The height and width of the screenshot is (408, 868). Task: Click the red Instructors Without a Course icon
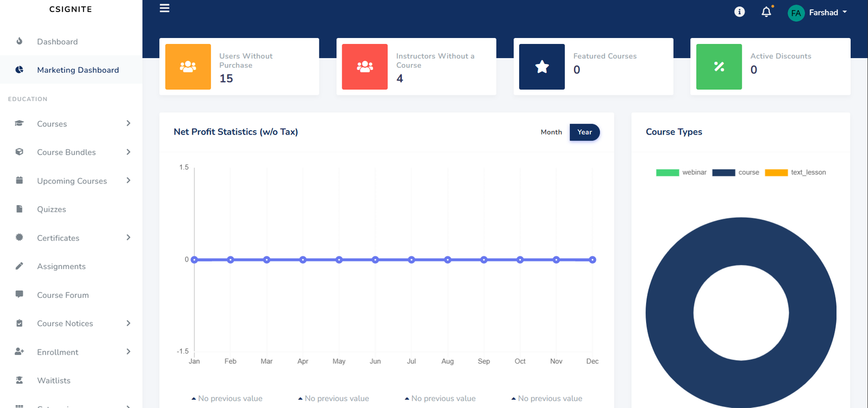pos(365,67)
